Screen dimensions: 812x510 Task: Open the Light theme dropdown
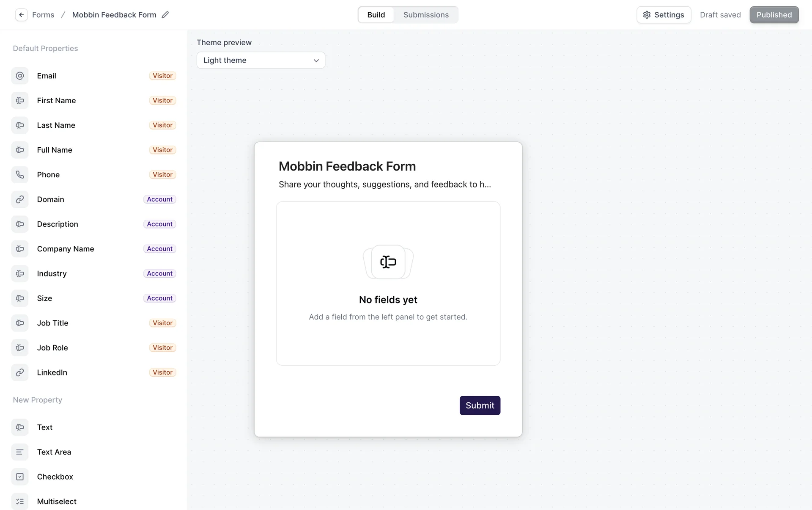pos(261,60)
